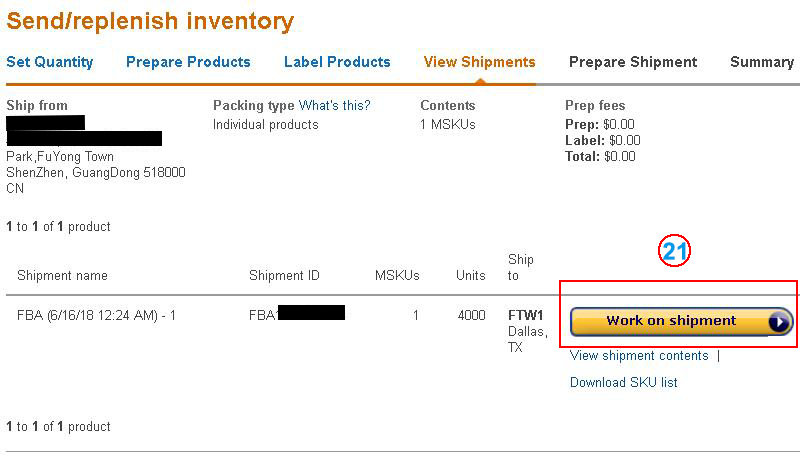The width and height of the screenshot is (800, 468).
Task: Click the Download SKU list link
Action: (x=623, y=382)
